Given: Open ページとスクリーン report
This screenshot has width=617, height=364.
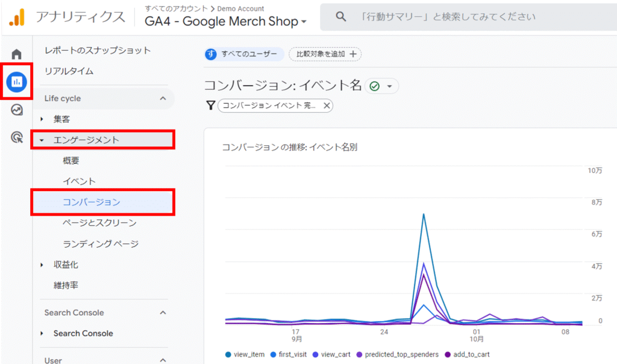Looking at the screenshot, I should 99,223.
